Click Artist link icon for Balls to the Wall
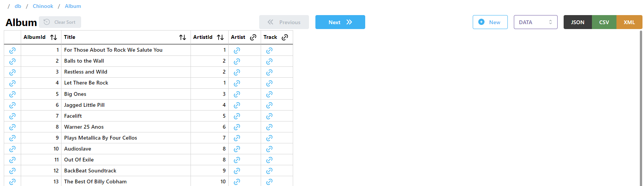Viewport: 644px width, 186px height. (237, 61)
